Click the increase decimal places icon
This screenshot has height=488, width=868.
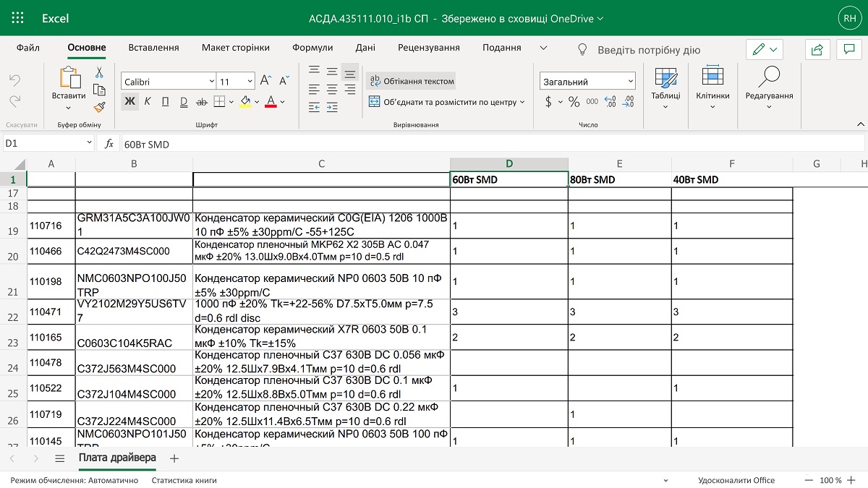[611, 102]
